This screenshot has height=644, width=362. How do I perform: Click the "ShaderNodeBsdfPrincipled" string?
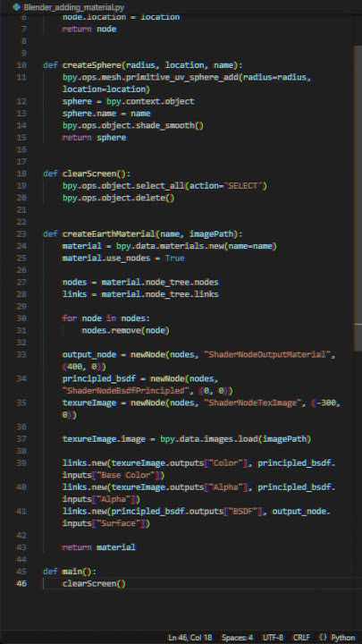[x=128, y=391]
